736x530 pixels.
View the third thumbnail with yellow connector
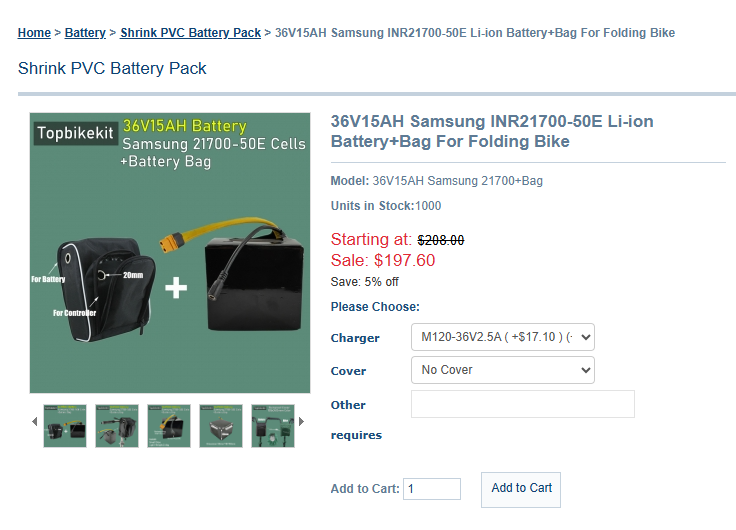point(169,425)
